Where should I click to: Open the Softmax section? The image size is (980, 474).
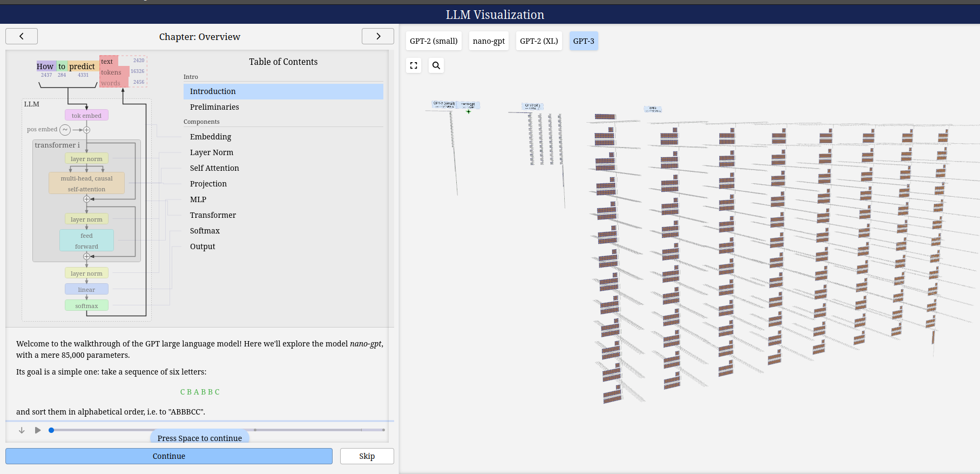(x=283, y=231)
